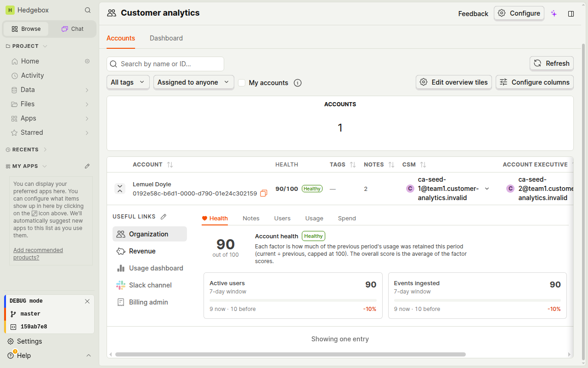
Task: Select the Users detail tab
Action: (283, 218)
